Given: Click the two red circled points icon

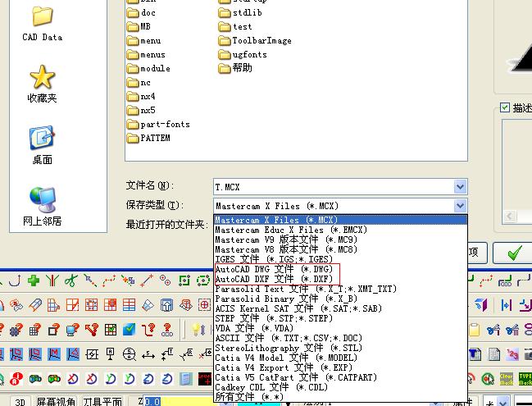Looking at the screenshot, I should (x=166, y=281).
